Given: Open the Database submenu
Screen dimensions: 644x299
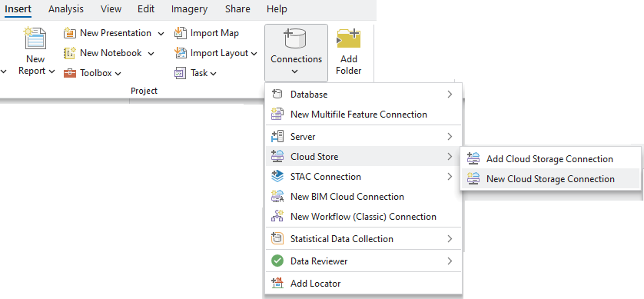Looking at the screenshot, I should point(364,94).
